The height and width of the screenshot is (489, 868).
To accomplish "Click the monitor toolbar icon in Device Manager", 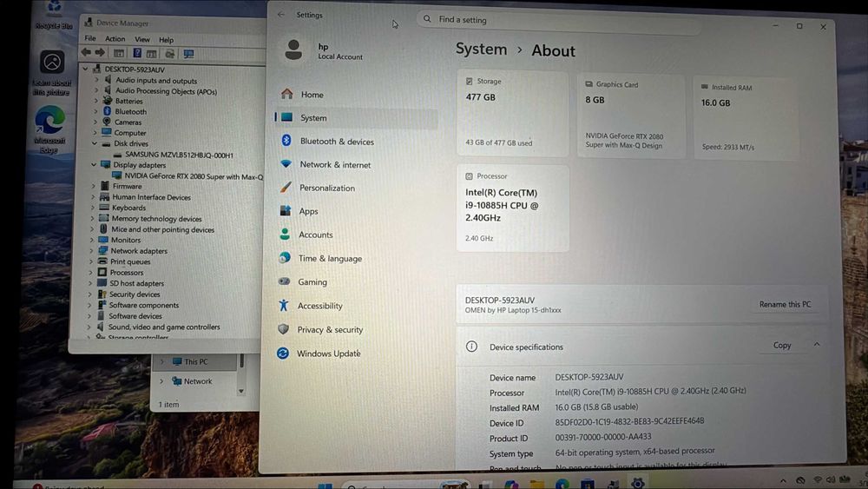I will (x=188, y=54).
